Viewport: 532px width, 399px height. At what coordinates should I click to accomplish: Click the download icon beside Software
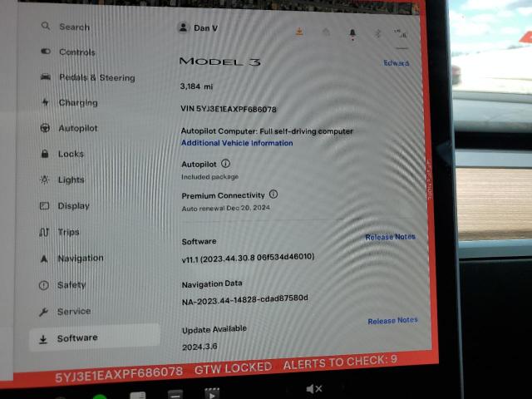pyautogui.click(x=43, y=339)
